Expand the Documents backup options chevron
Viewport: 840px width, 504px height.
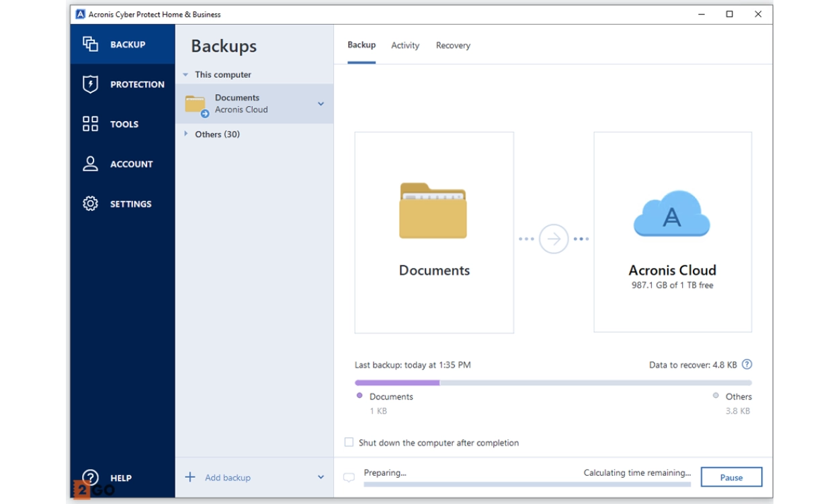tap(321, 103)
